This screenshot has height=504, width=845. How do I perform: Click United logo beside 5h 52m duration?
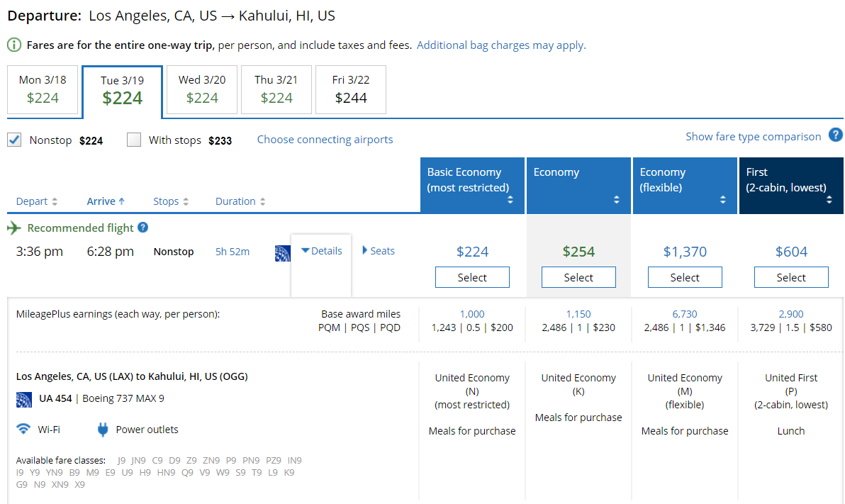[x=282, y=253]
